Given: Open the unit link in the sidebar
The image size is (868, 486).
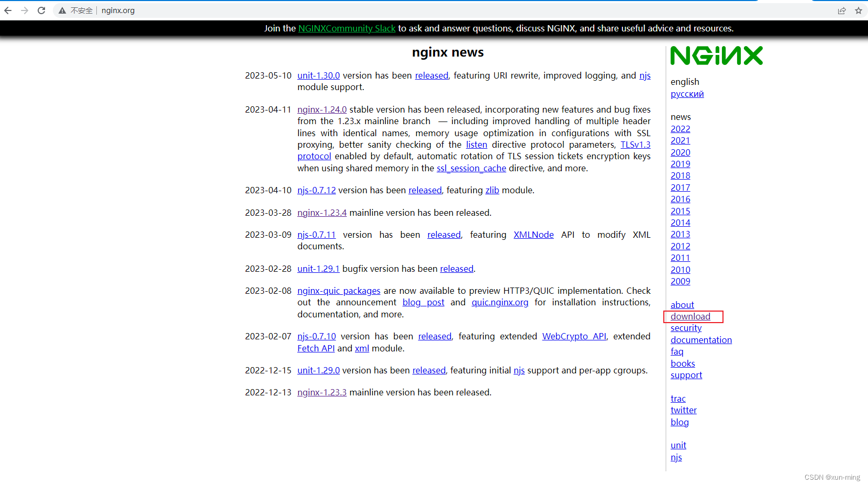Looking at the screenshot, I should (x=678, y=445).
